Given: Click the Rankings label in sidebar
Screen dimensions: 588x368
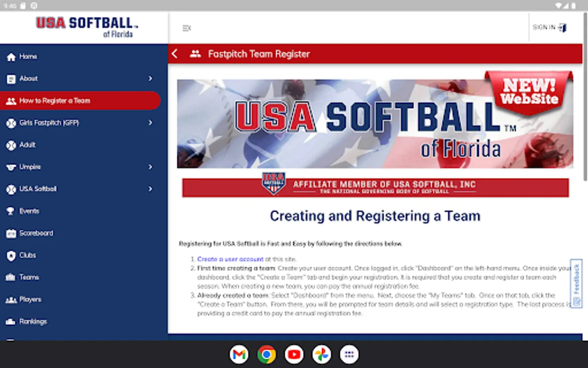Looking at the screenshot, I should coord(33,321).
